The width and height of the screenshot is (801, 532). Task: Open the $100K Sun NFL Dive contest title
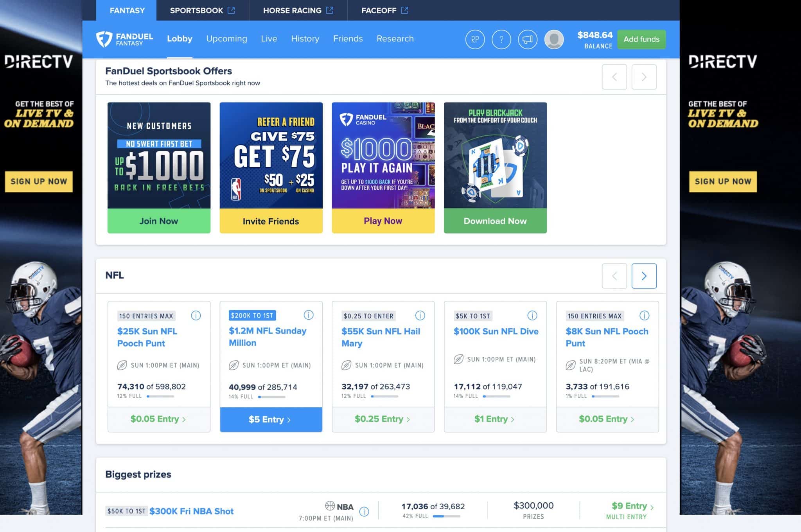(496, 331)
